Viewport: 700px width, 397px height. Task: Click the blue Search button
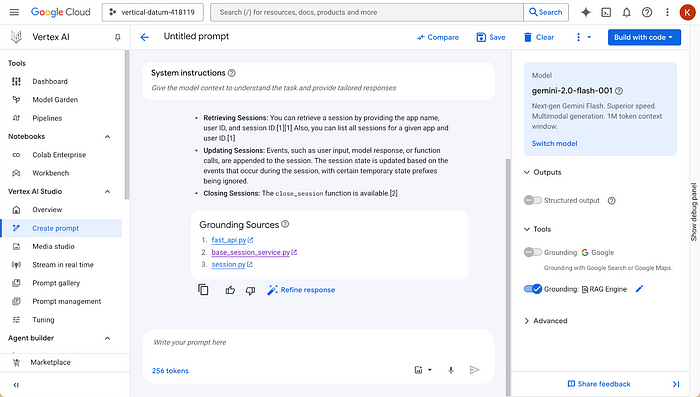[546, 13]
